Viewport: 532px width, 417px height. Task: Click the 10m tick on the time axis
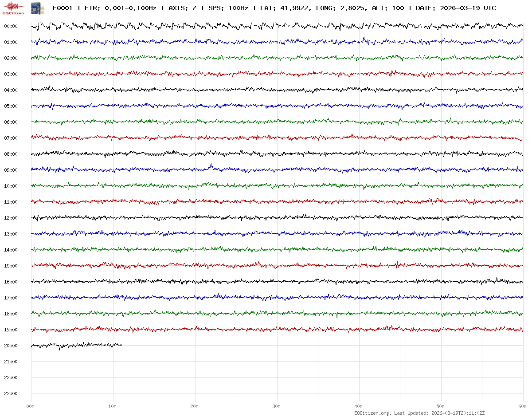point(113,406)
